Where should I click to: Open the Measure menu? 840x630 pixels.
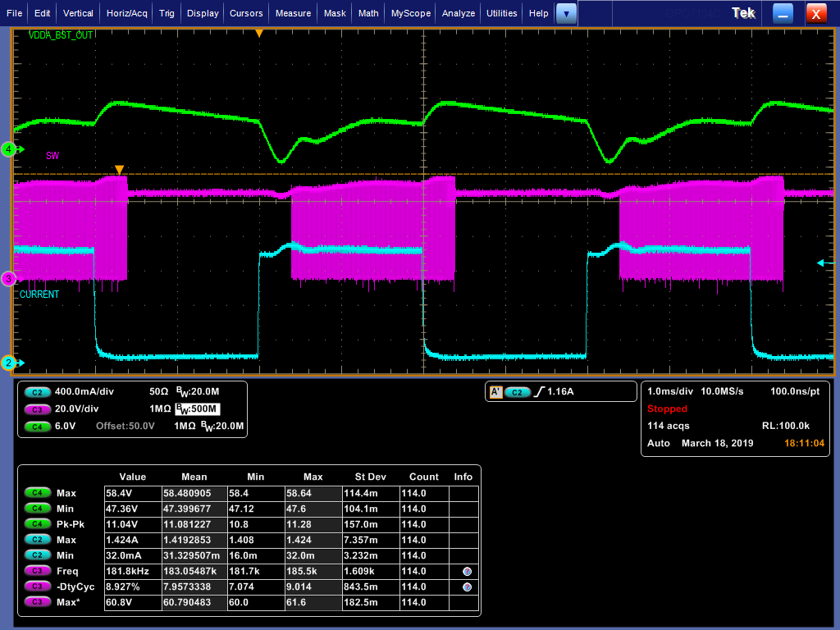coord(293,13)
